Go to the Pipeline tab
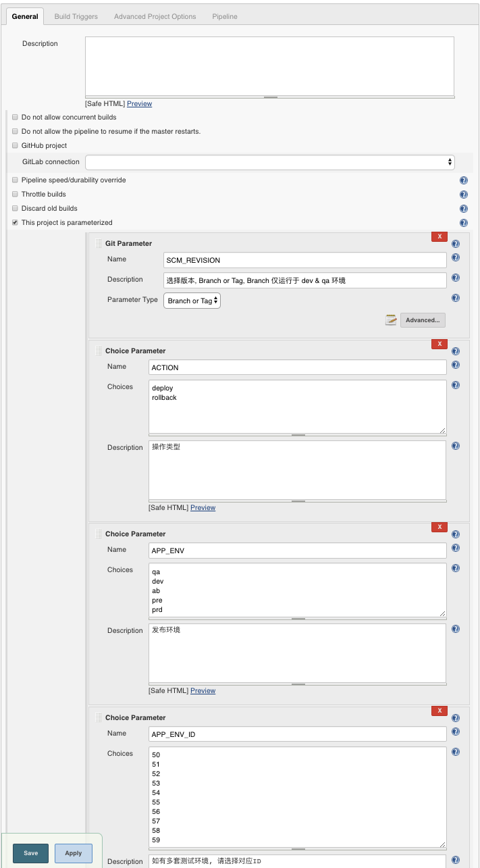 click(225, 16)
